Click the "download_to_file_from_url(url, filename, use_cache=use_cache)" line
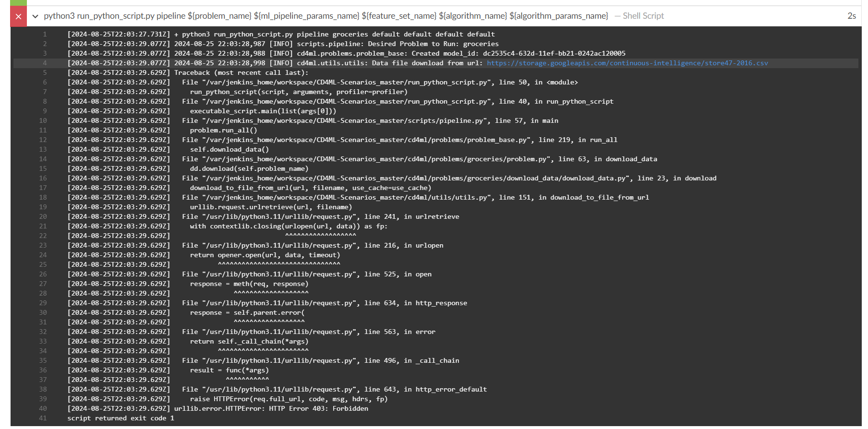This screenshot has height=429, width=868. click(x=311, y=188)
